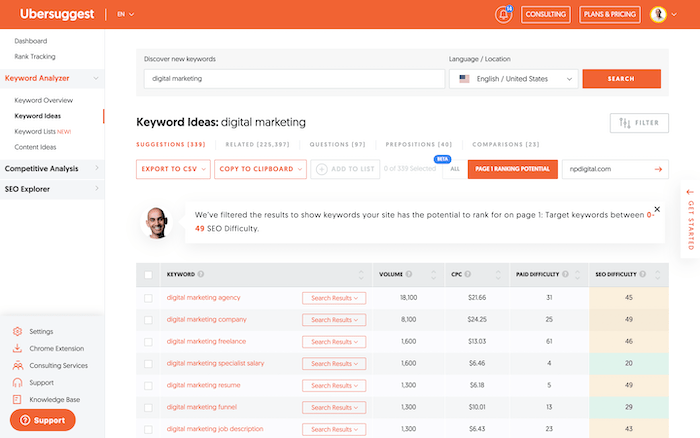The image size is (700, 438).
Task: Select the Comparisons (23) tab
Action: tap(506, 145)
